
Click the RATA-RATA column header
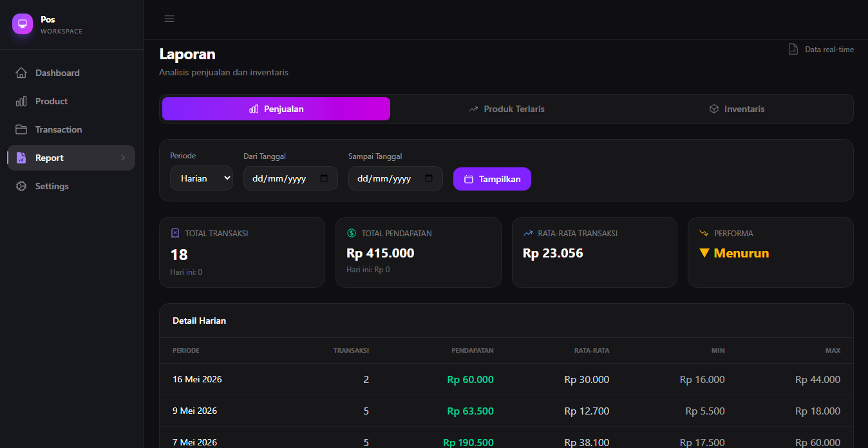click(592, 351)
